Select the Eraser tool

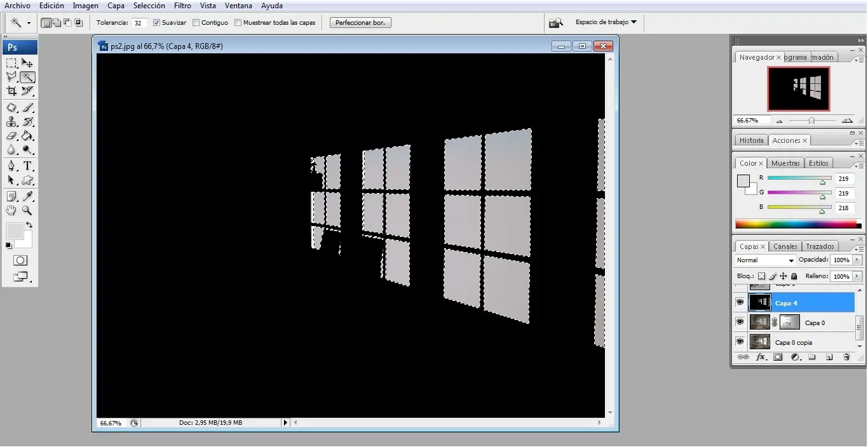coord(11,136)
